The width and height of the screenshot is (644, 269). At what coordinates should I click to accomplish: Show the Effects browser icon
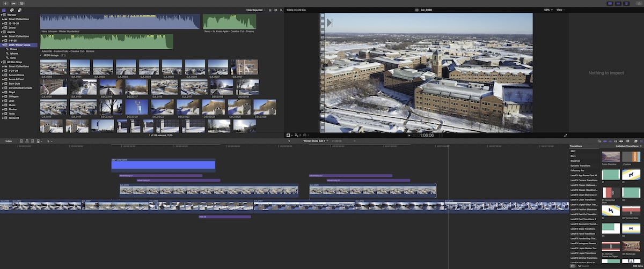635,141
